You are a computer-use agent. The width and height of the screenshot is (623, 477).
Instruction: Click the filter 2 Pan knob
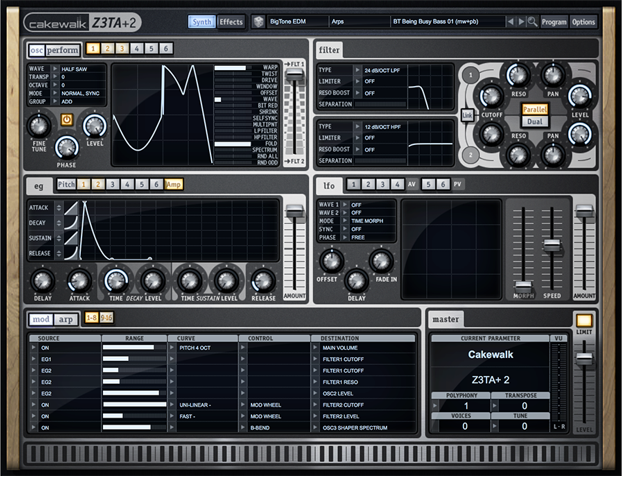[553, 155]
